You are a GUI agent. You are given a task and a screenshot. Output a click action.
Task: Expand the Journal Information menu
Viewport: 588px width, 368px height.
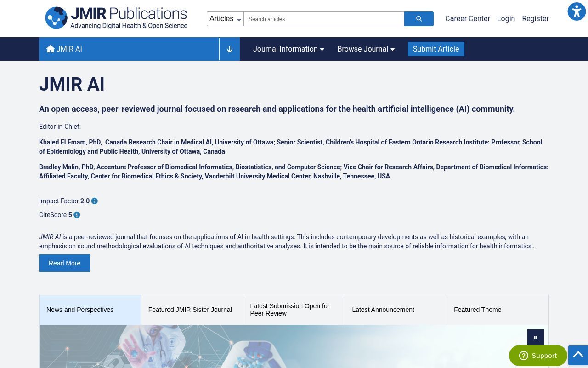(x=288, y=49)
